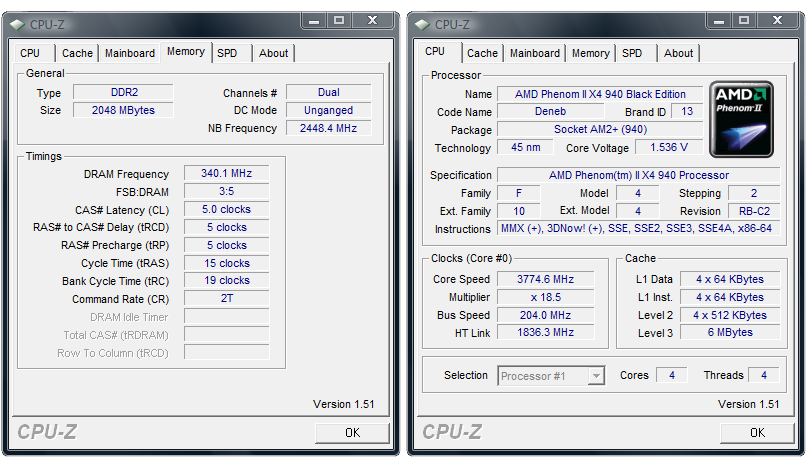Switch to Mainboard tab in right window
807x474 pixels.
click(535, 54)
